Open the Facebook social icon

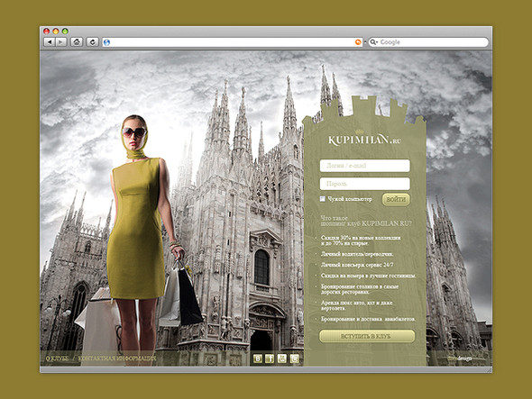pyautogui.click(x=270, y=358)
